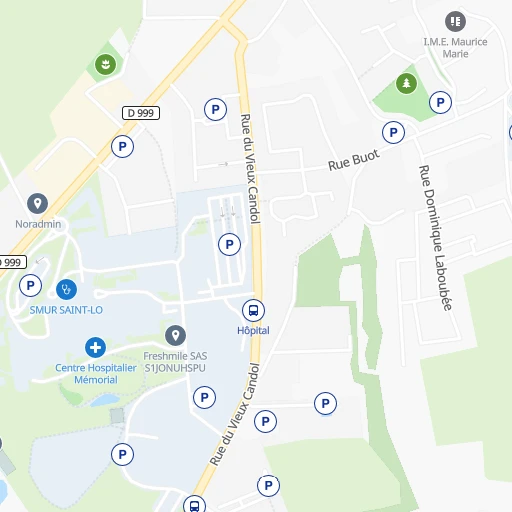The image size is (512, 512).
Task: Click the Centre Hospitalier Mémorial hospital icon
Action: tap(95, 347)
